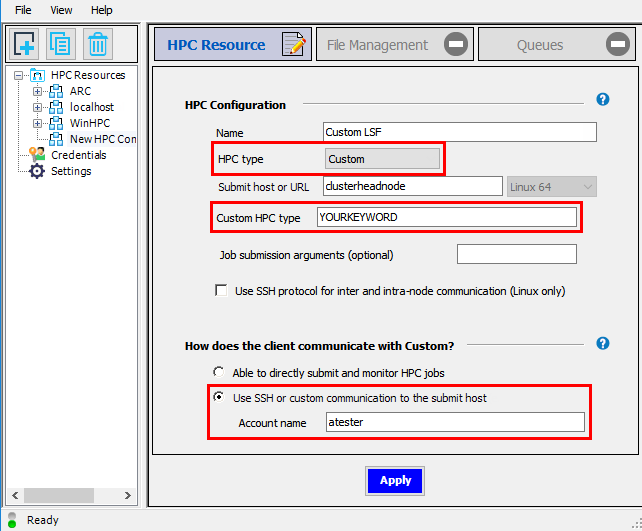Open the View menu
Image resolution: width=642 pixels, height=531 pixels.
point(61,10)
